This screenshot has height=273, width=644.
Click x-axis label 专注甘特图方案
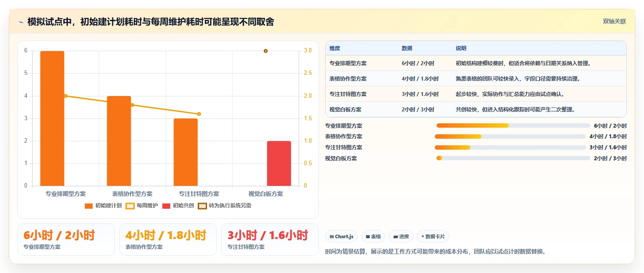click(x=199, y=194)
